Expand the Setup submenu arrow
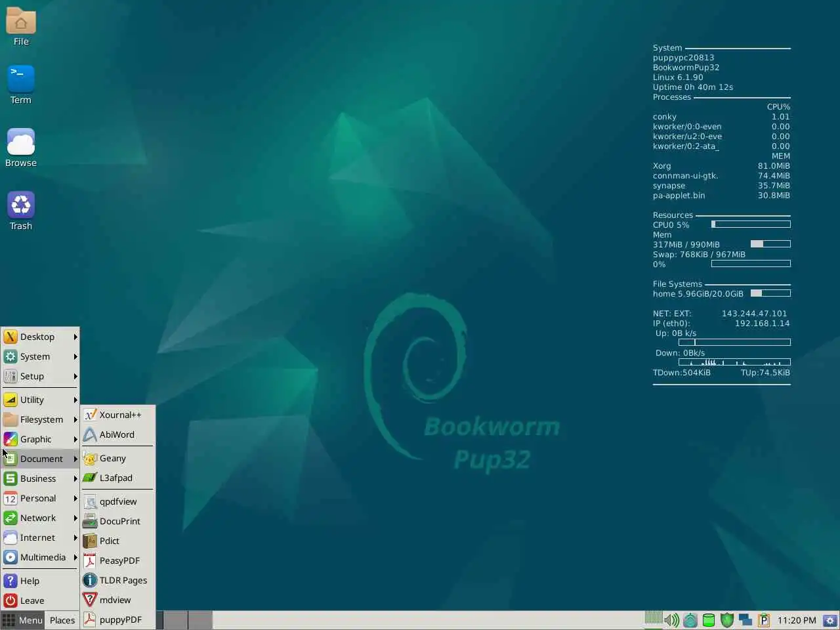 coord(75,376)
